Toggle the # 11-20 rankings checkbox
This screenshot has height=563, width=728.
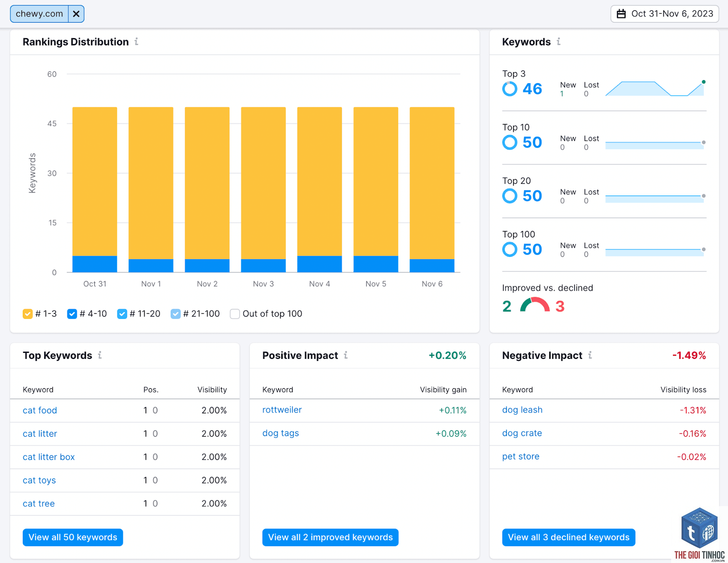(x=122, y=314)
